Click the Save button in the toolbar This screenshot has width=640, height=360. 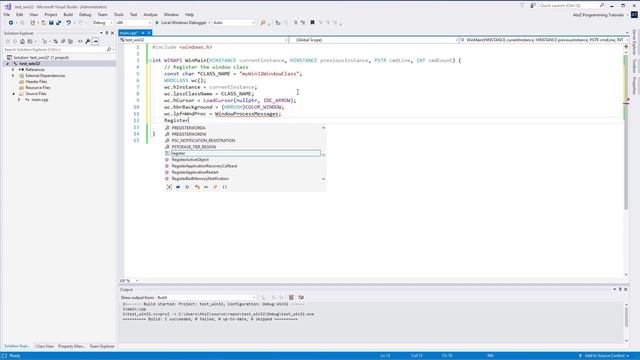[x=51, y=23]
